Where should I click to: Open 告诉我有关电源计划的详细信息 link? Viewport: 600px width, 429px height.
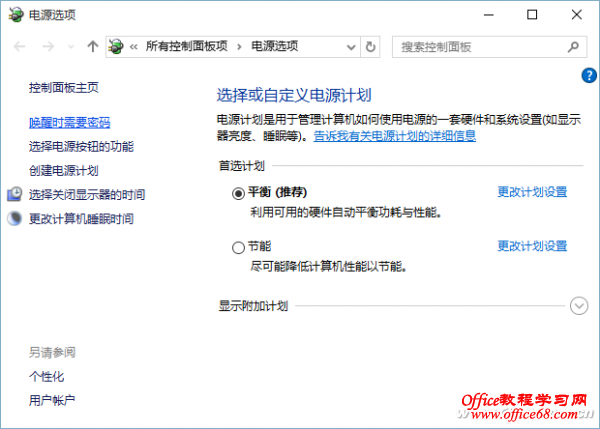point(395,136)
